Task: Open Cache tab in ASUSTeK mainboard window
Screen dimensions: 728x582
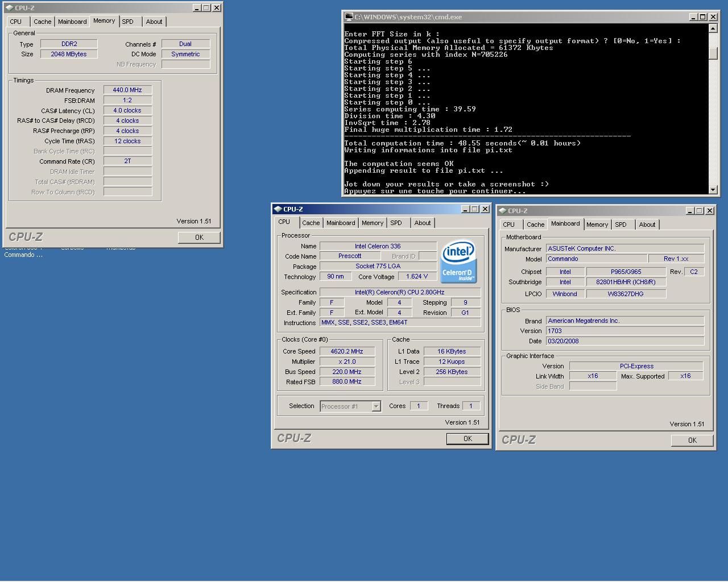Action: click(535, 225)
